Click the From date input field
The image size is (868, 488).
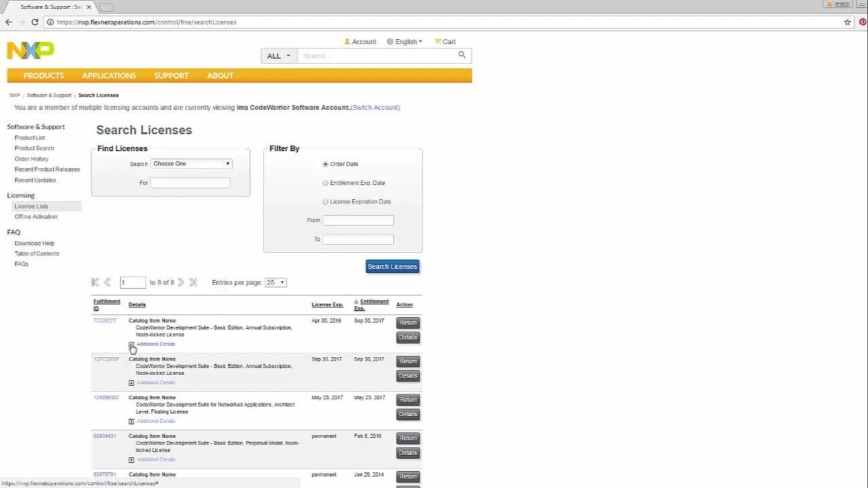click(x=358, y=220)
